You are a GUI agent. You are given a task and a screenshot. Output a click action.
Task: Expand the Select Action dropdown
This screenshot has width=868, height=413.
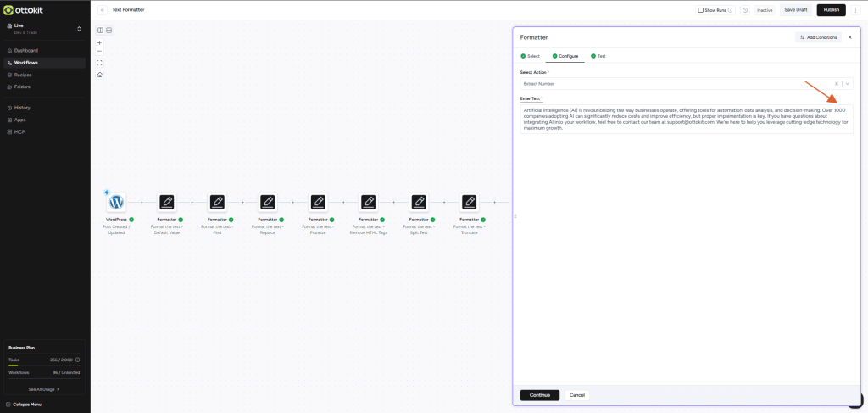click(847, 84)
